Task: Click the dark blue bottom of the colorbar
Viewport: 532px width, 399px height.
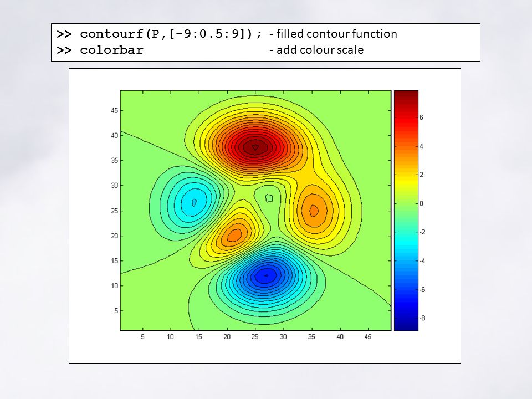Action: [x=406, y=325]
